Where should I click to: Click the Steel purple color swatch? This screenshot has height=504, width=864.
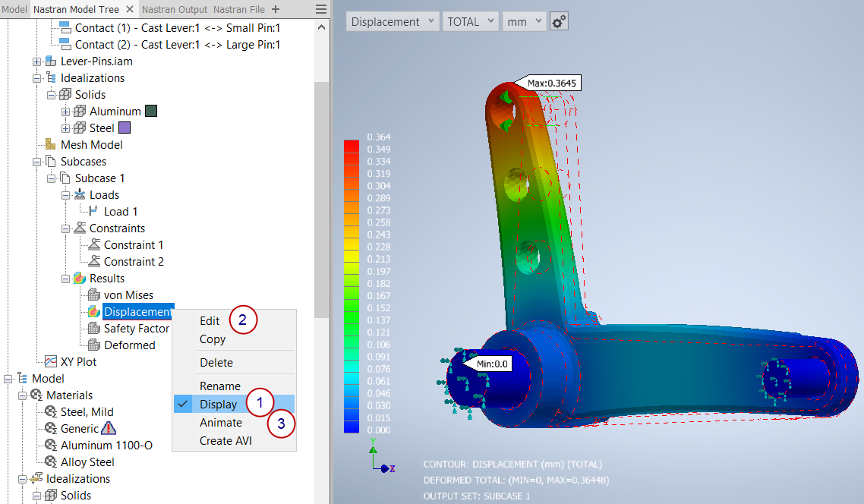point(125,128)
